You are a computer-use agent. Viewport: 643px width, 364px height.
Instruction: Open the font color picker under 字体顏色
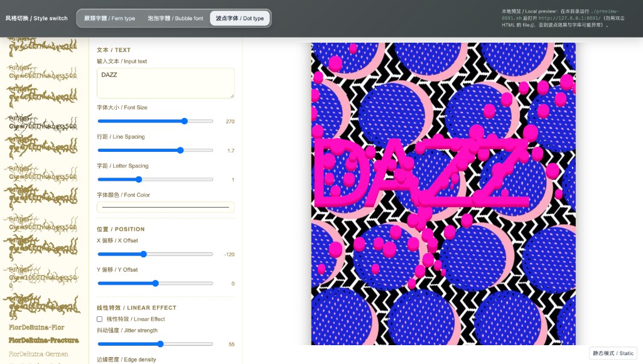165,206
